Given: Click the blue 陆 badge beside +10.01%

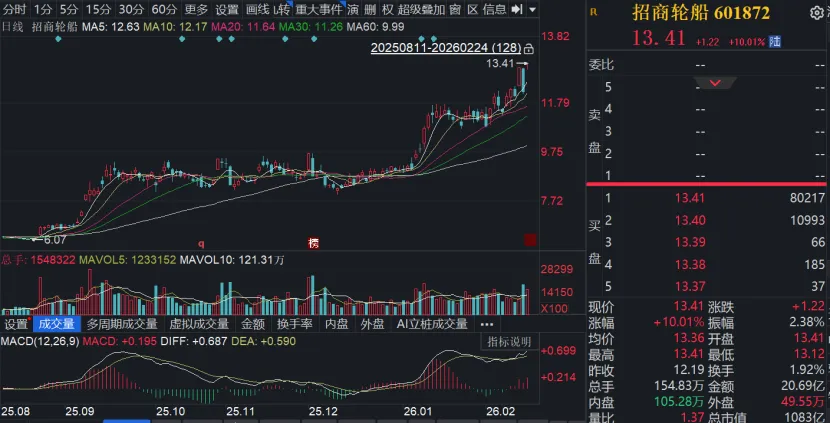Looking at the screenshot, I should [x=775, y=42].
